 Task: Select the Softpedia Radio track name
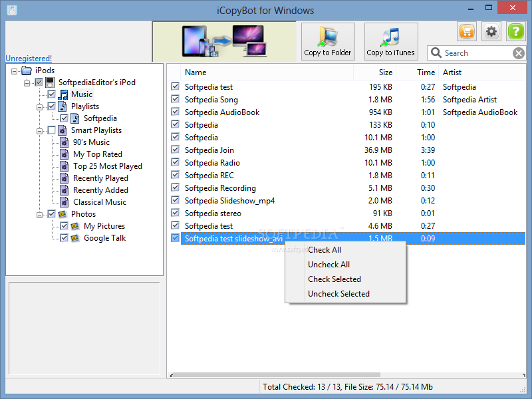212,163
